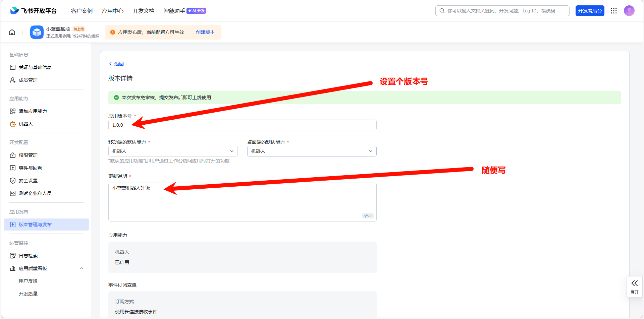Click the 开发者后台 button

590,11
